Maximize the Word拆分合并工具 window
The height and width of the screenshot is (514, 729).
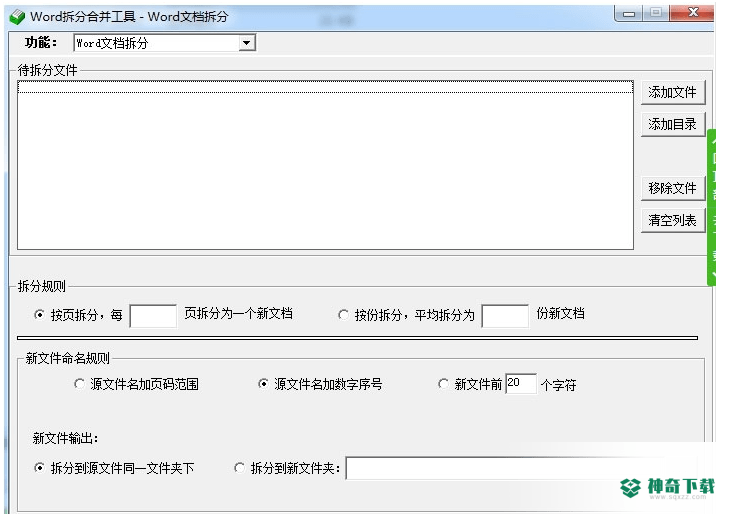coord(656,13)
